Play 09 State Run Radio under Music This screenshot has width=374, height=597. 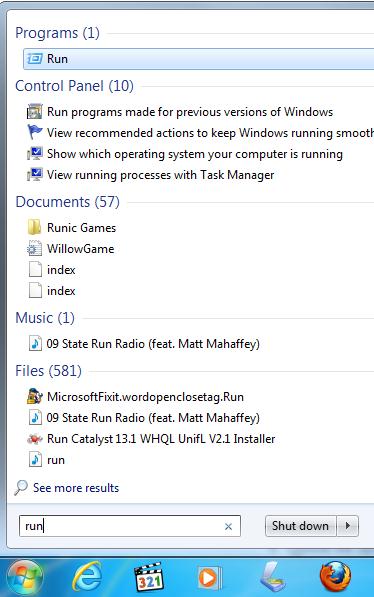click(144, 344)
